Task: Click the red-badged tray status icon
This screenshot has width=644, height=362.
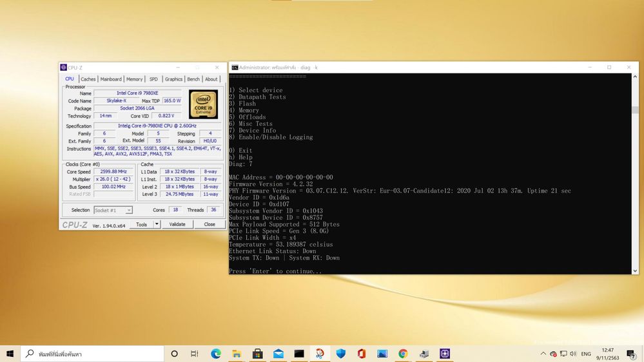Action: (553, 354)
